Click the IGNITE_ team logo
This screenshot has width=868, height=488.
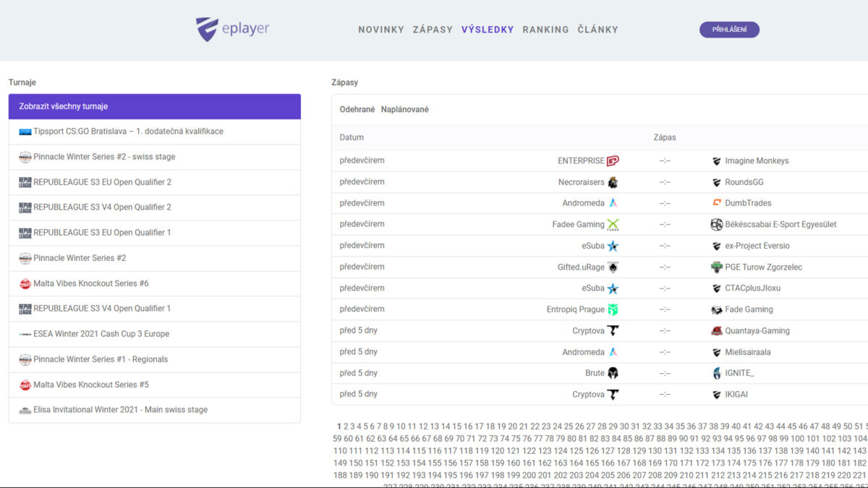coord(717,373)
